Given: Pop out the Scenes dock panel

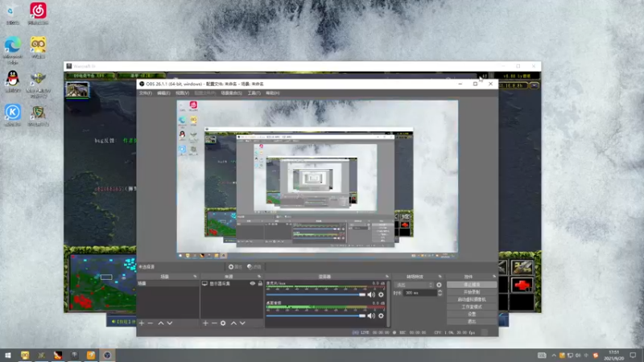Looking at the screenshot, I should coord(195,277).
